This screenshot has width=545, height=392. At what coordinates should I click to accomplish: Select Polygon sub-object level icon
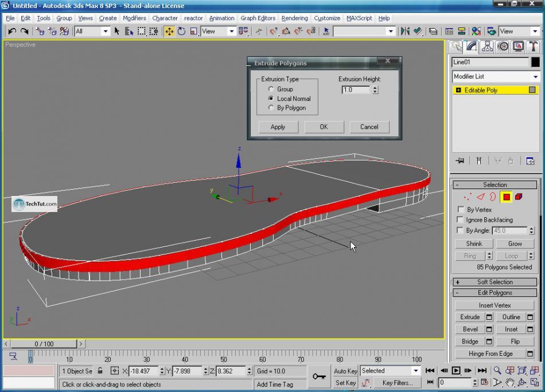tap(507, 197)
